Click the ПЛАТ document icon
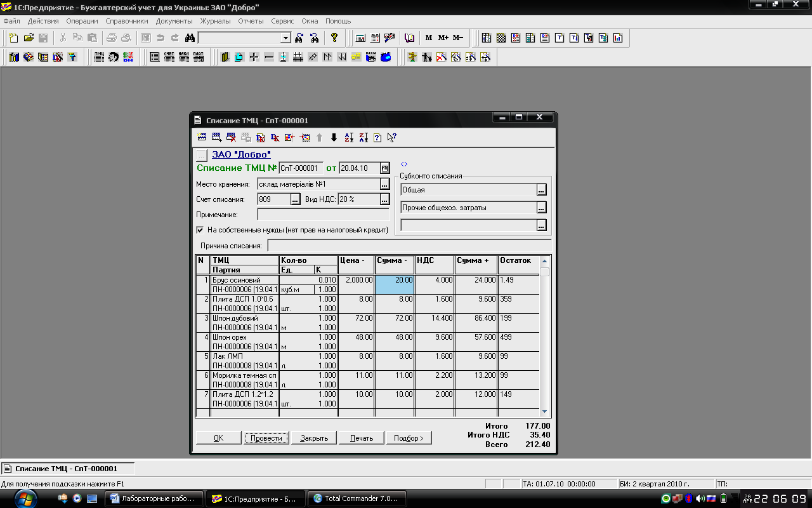The width and height of the screenshot is (812, 508). (199, 57)
